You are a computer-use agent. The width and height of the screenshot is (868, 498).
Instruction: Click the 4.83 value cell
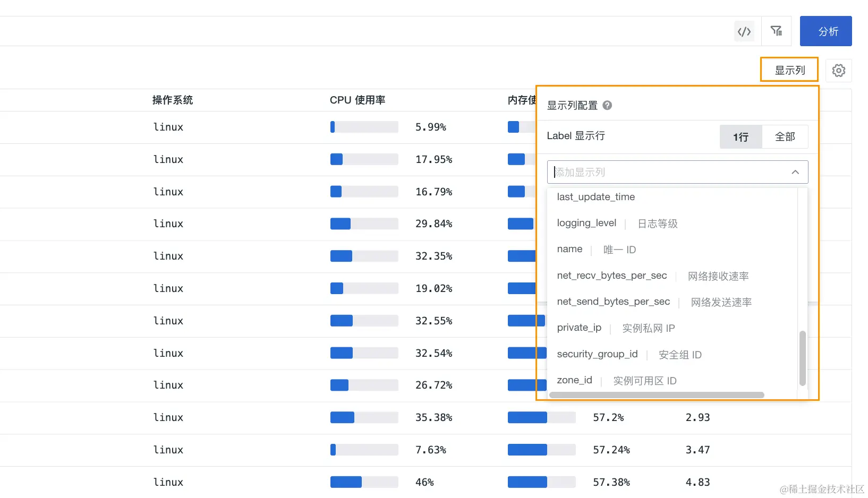(x=697, y=482)
